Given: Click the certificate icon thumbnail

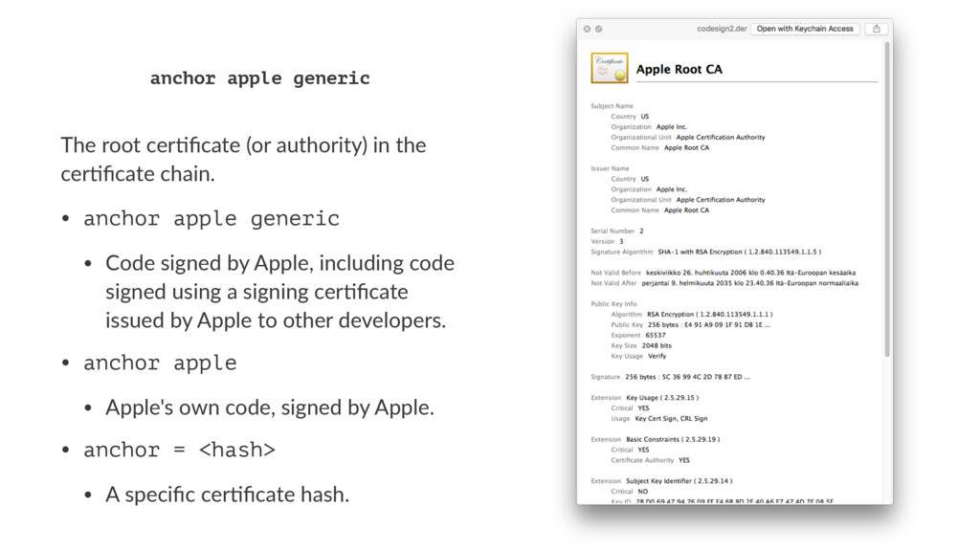Looking at the screenshot, I should click(x=610, y=68).
